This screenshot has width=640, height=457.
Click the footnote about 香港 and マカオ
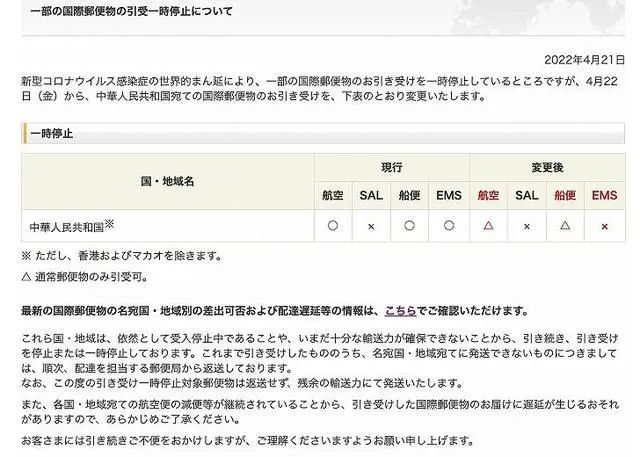click(129, 255)
